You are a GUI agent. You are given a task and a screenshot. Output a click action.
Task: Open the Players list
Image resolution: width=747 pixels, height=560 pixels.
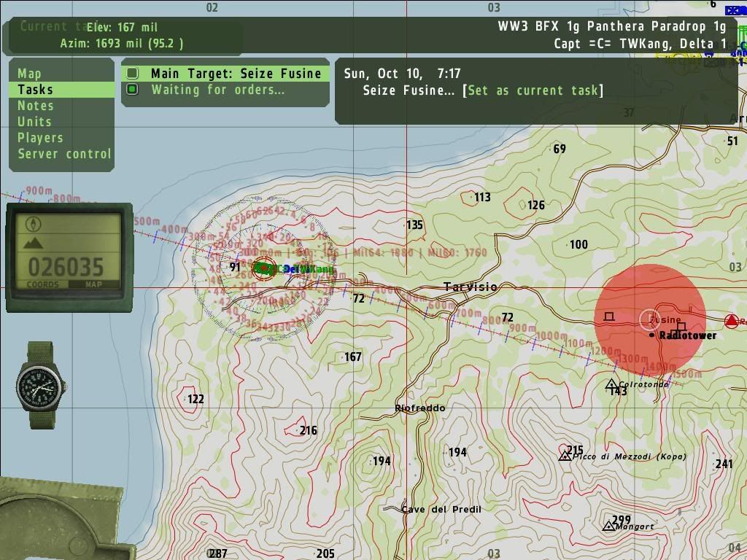point(40,138)
